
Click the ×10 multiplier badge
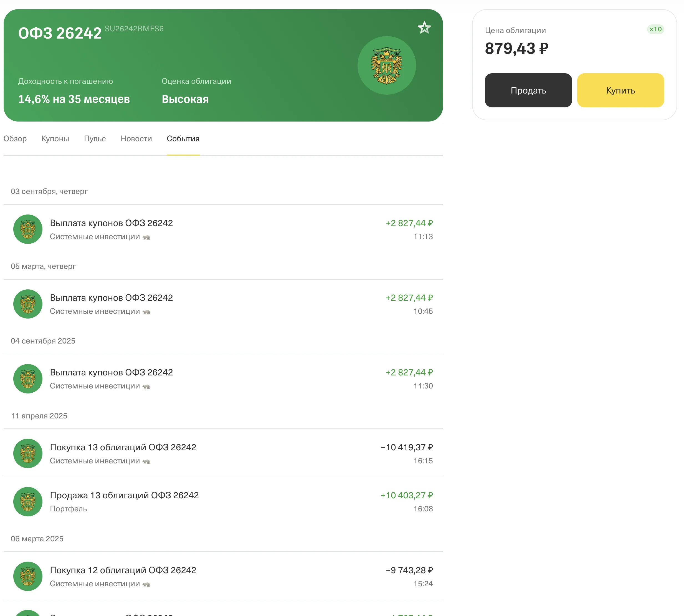click(x=656, y=29)
